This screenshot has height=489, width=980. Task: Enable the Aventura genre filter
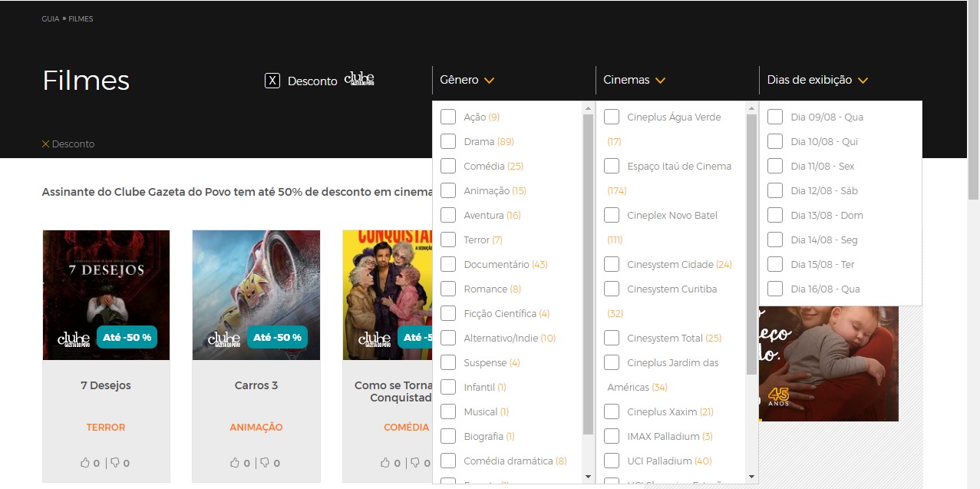click(x=448, y=215)
